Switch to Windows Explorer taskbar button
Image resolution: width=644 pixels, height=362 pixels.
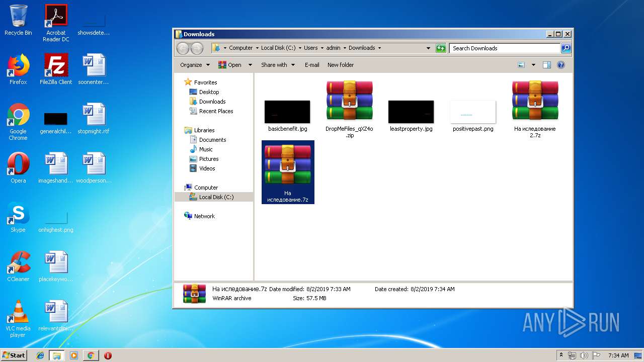[x=57, y=355]
